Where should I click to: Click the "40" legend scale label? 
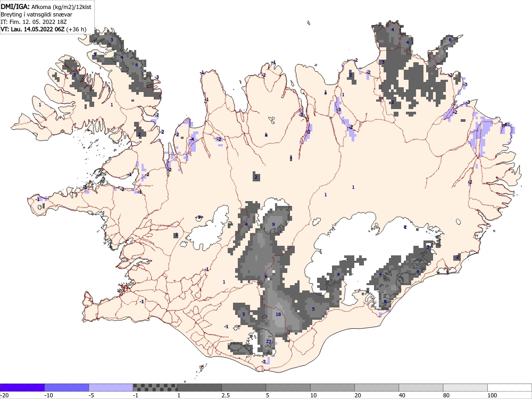coord(402,395)
